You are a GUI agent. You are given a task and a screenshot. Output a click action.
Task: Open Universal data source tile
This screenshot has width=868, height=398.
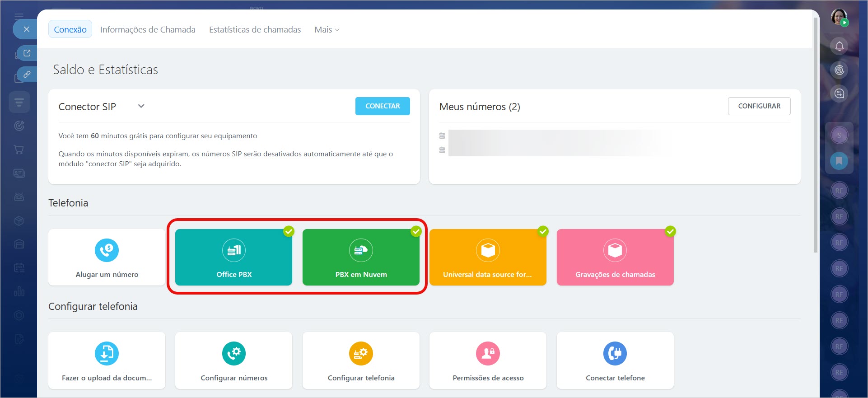point(488,257)
